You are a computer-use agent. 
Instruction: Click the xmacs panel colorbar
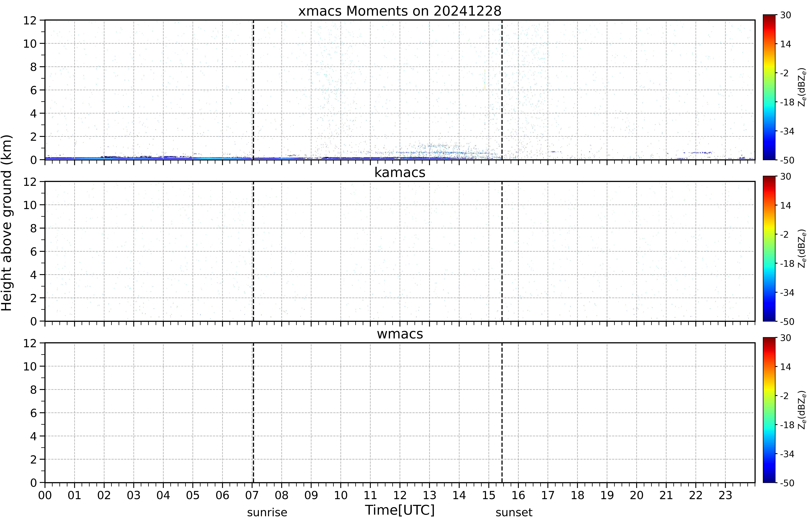(x=769, y=87)
